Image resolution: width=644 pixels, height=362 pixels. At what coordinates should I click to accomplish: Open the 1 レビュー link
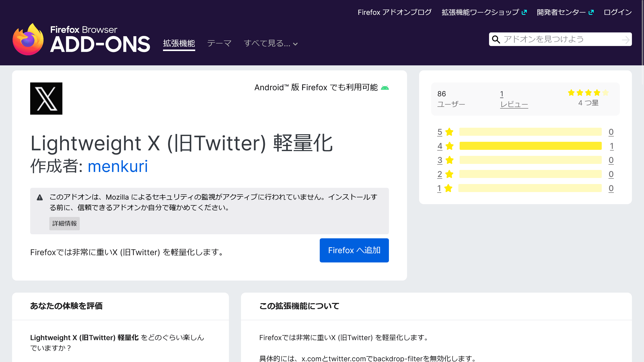pos(514,99)
